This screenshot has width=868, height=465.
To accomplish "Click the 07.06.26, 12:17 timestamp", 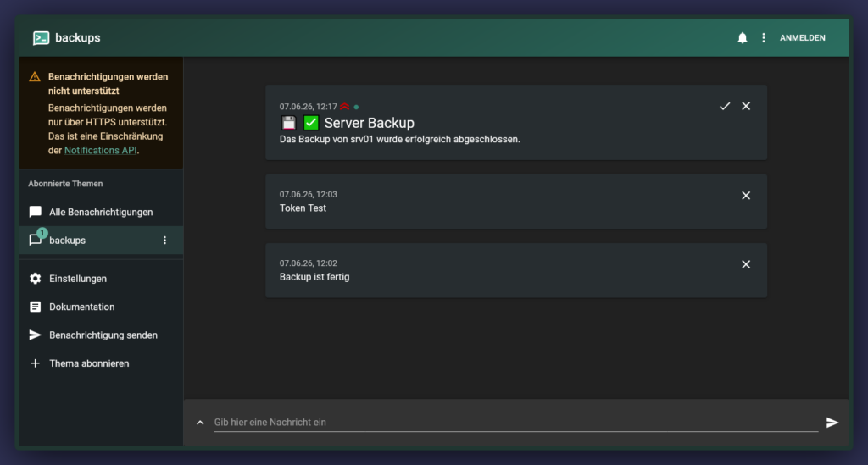I will click(309, 107).
